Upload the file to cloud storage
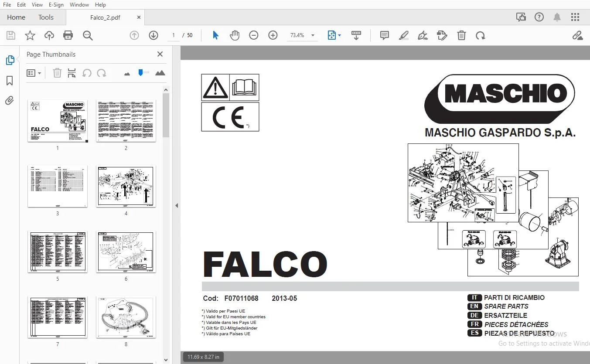Screen dimensions: 590x364 click(x=49, y=35)
